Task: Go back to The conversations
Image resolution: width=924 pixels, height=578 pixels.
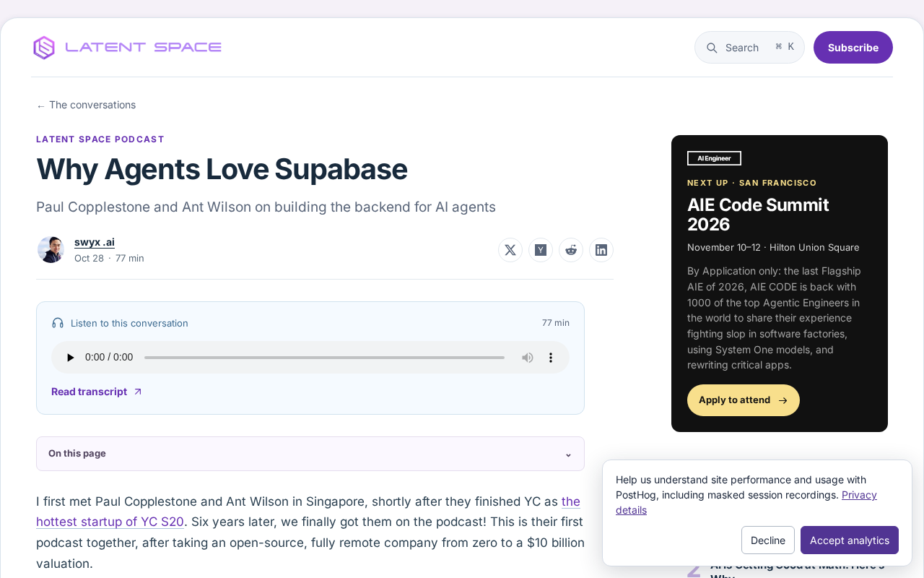Action: tap(86, 105)
